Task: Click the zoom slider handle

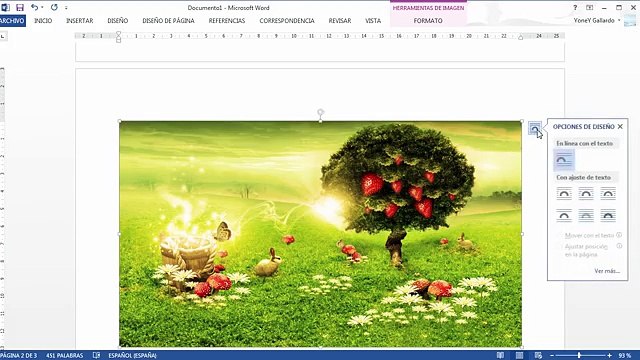Action: point(579,356)
